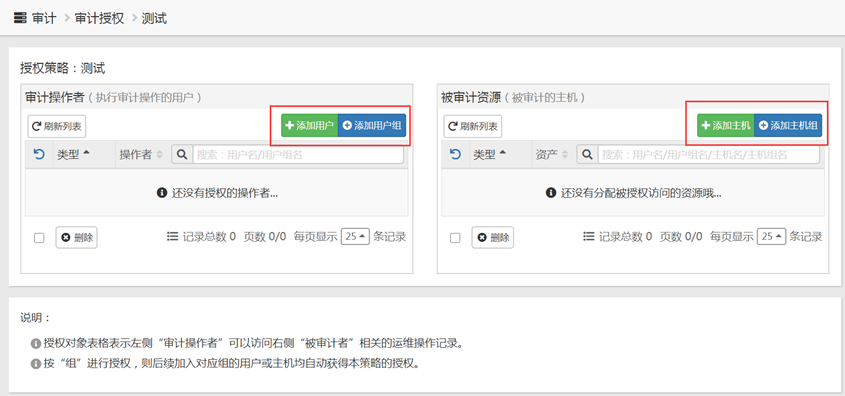Click the 刷新列表 button in resources panel

(473, 127)
